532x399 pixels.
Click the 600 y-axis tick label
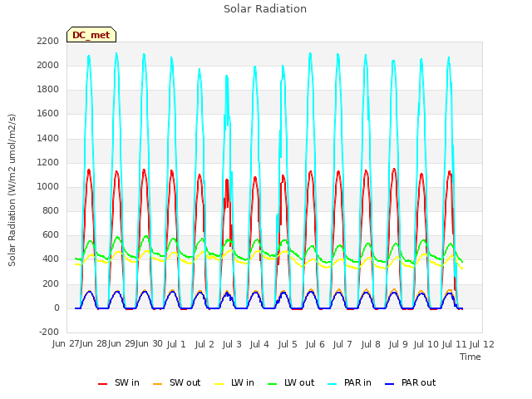(x=51, y=234)
